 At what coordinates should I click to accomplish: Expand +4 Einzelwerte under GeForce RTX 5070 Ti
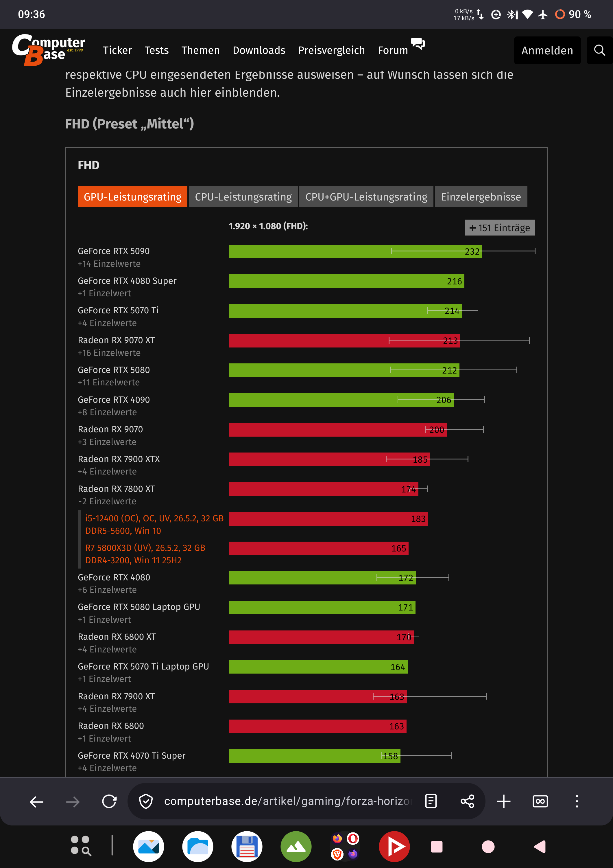(107, 323)
